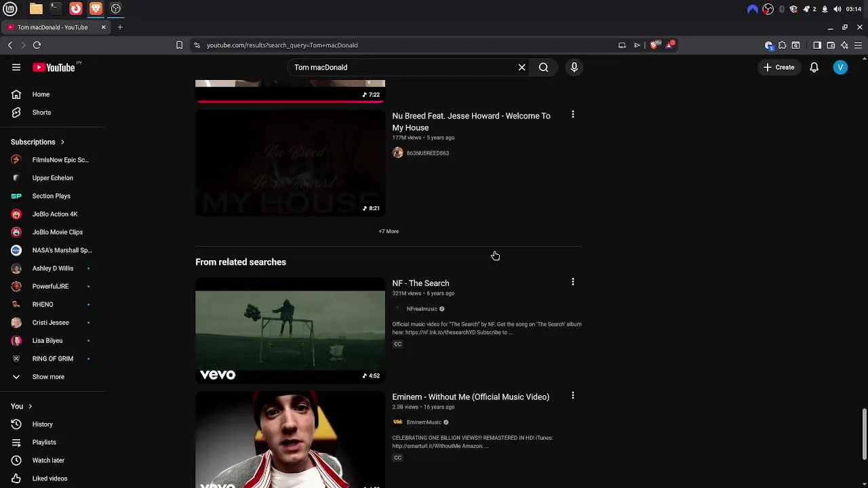Screen dimensions: 868x488
Task: Play the Eminem Without Me thumbnail
Action: (x=290, y=439)
